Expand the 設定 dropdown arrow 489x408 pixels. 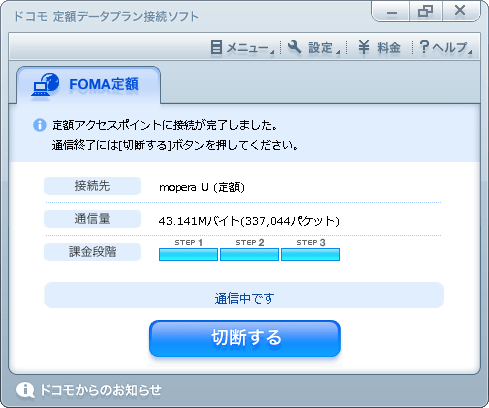click(x=338, y=52)
